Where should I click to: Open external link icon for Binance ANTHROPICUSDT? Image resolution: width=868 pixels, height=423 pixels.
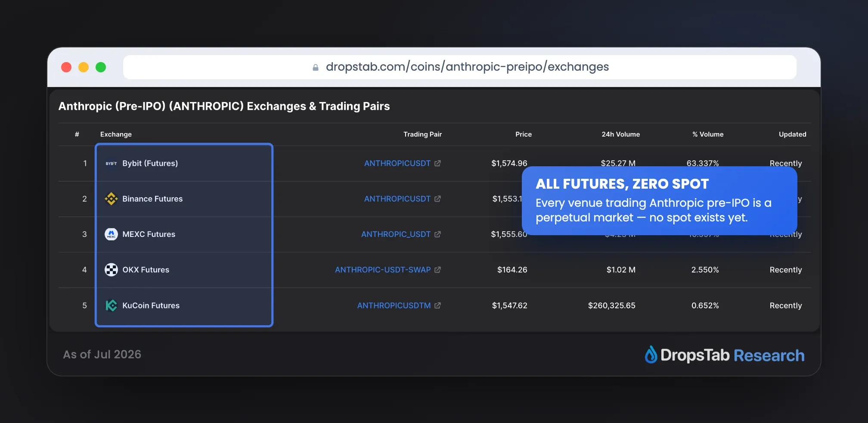pos(437,199)
